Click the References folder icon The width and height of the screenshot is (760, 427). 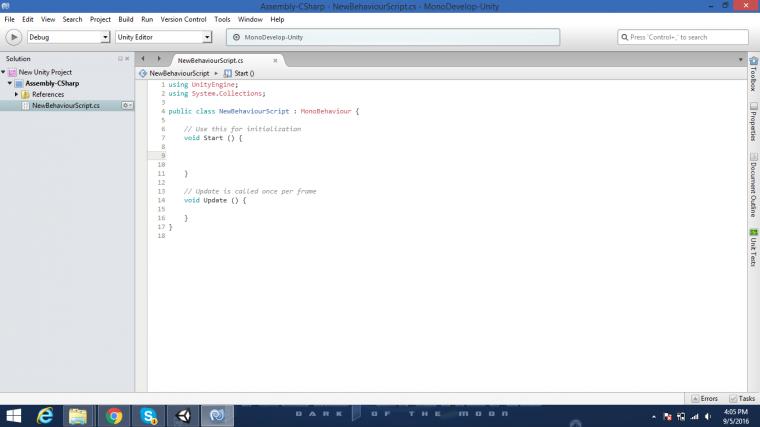point(25,95)
